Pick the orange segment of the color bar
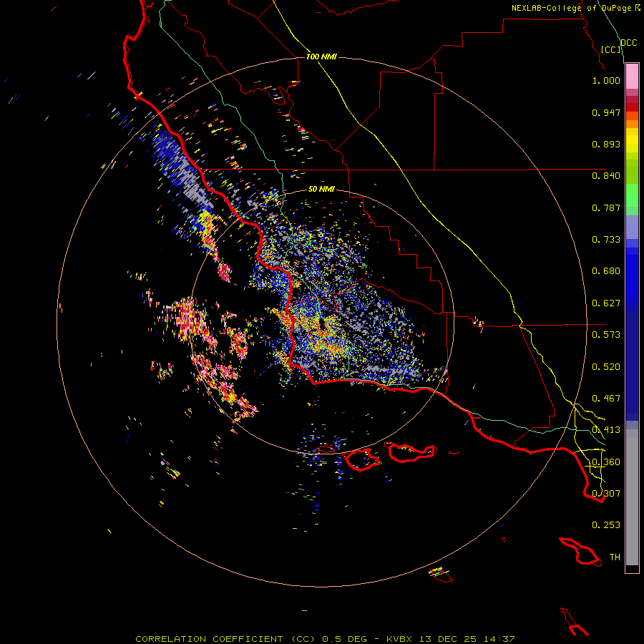Viewport: 644px width, 644px height. pyautogui.click(x=632, y=124)
